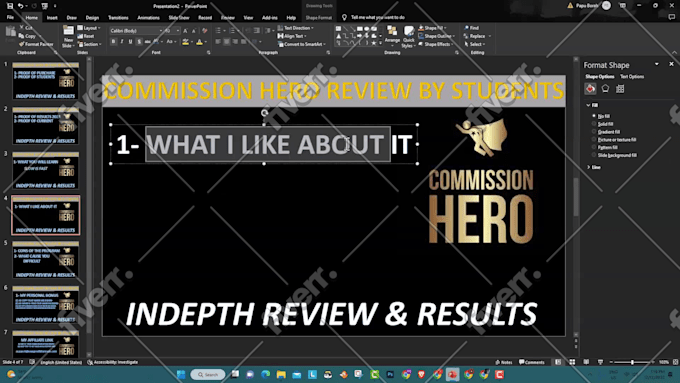Open the Section dropdown
This screenshot has height=383, width=680.
point(89,44)
